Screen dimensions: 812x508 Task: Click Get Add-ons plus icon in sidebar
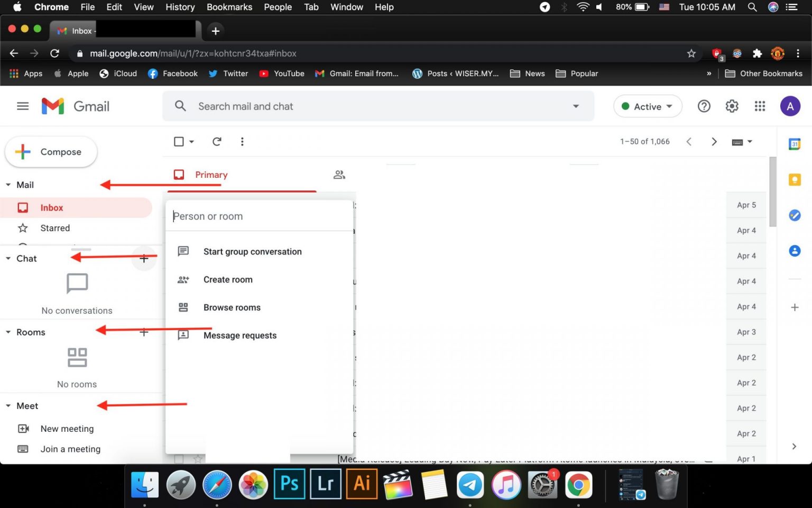795,307
